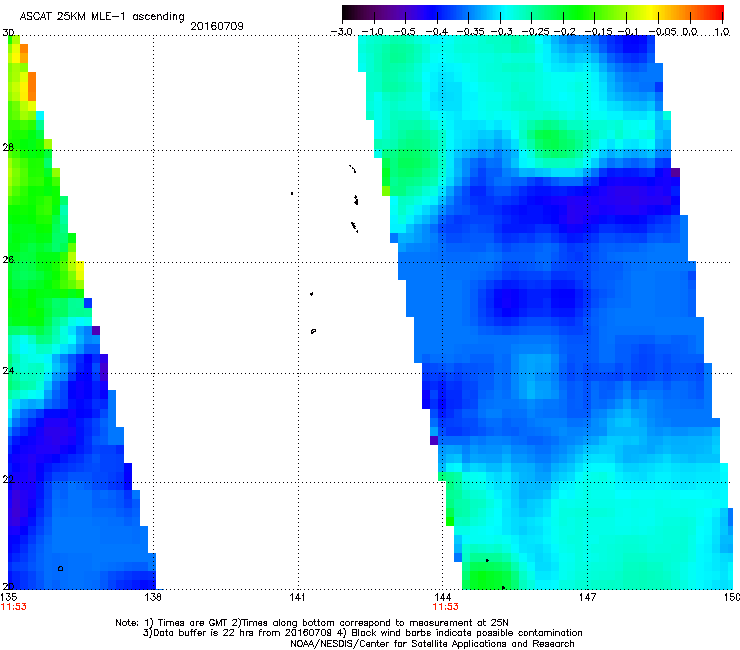
Task: Click longitude label 144
Action: tap(442, 597)
